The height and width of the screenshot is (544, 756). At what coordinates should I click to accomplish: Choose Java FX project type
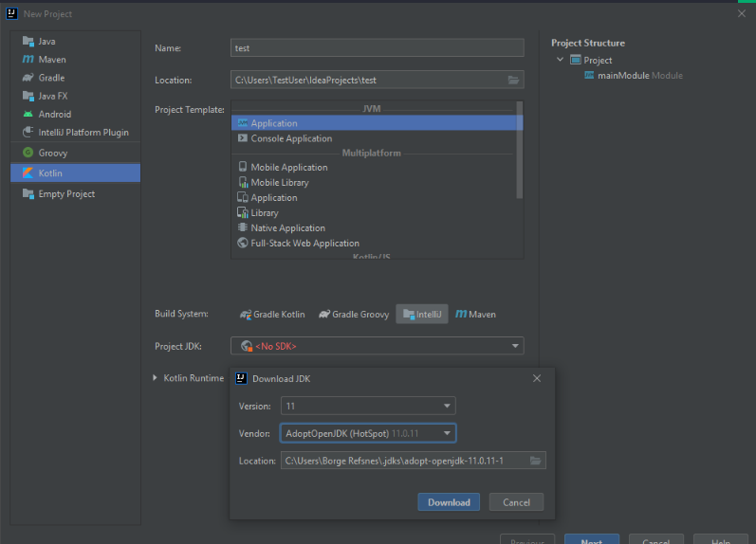tap(76, 96)
